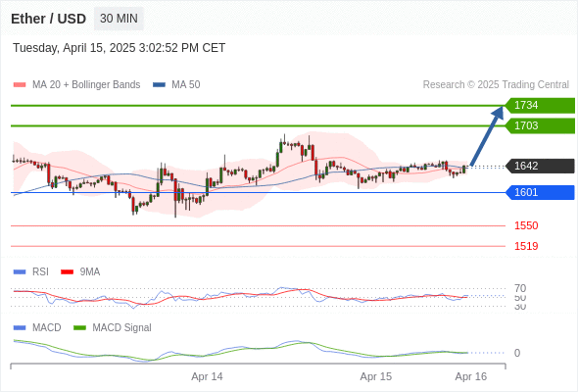Click the 30 MIN timeframe badge
Image resolution: width=578 pixels, height=392 pixels.
click(119, 19)
